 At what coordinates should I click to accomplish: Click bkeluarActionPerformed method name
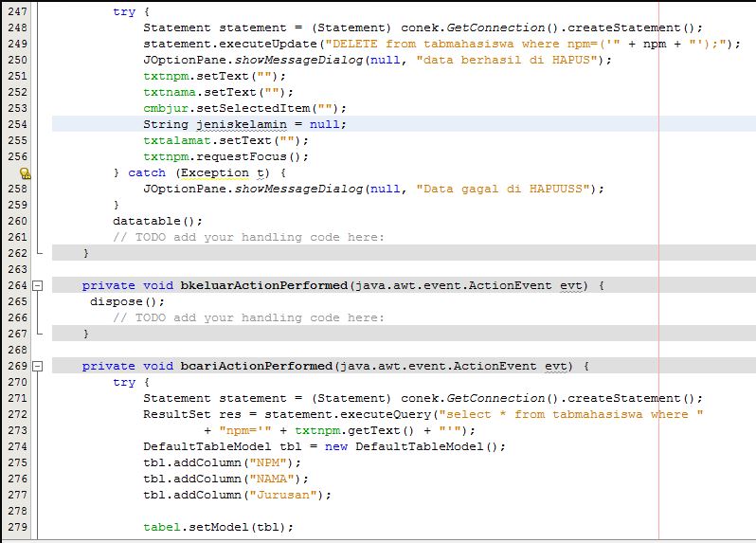click(x=263, y=285)
